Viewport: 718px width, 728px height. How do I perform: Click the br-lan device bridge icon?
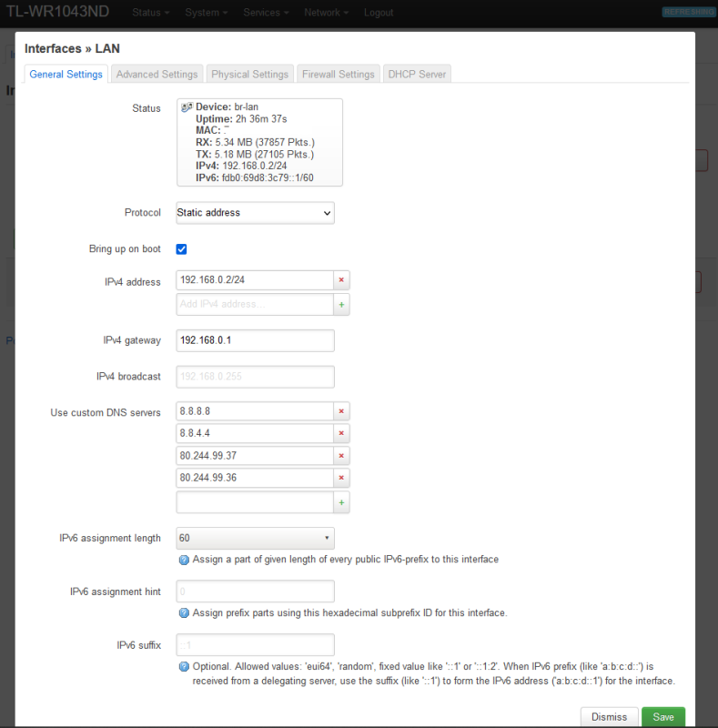tap(187, 107)
